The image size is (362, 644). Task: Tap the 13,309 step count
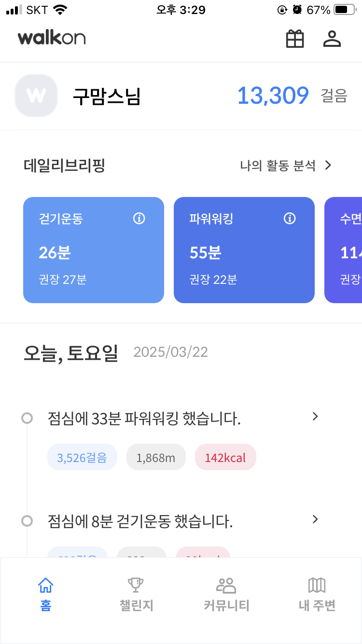(x=273, y=96)
